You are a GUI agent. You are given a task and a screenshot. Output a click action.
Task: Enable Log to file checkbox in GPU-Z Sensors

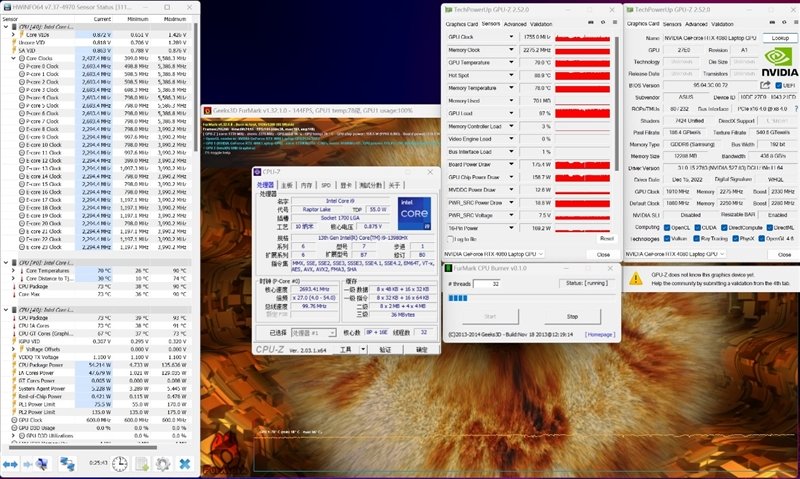(451, 239)
